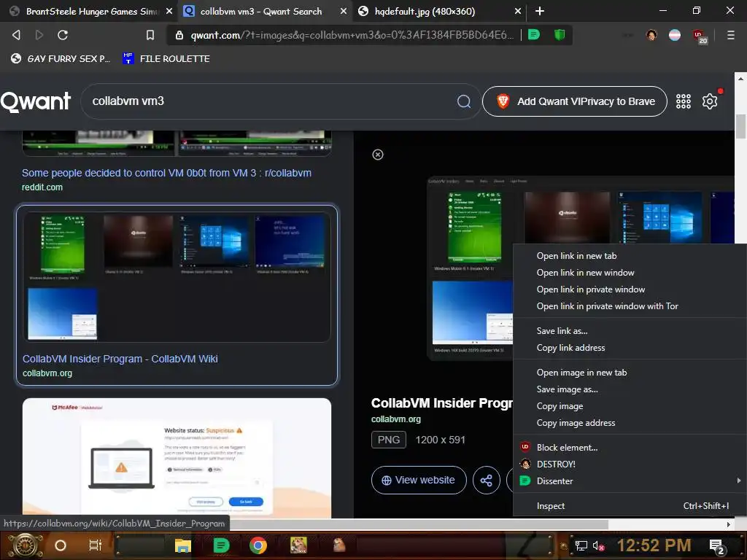This screenshot has height=560, width=747.
Task: Open the Windows Start orb on the taskbar
Action: [x=24, y=545]
